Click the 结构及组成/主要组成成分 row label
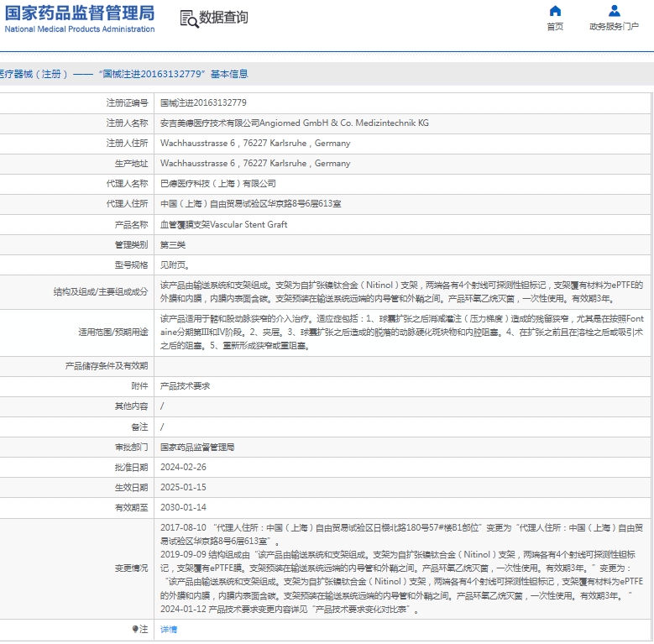The width and height of the screenshot is (654, 644). point(101,291)
